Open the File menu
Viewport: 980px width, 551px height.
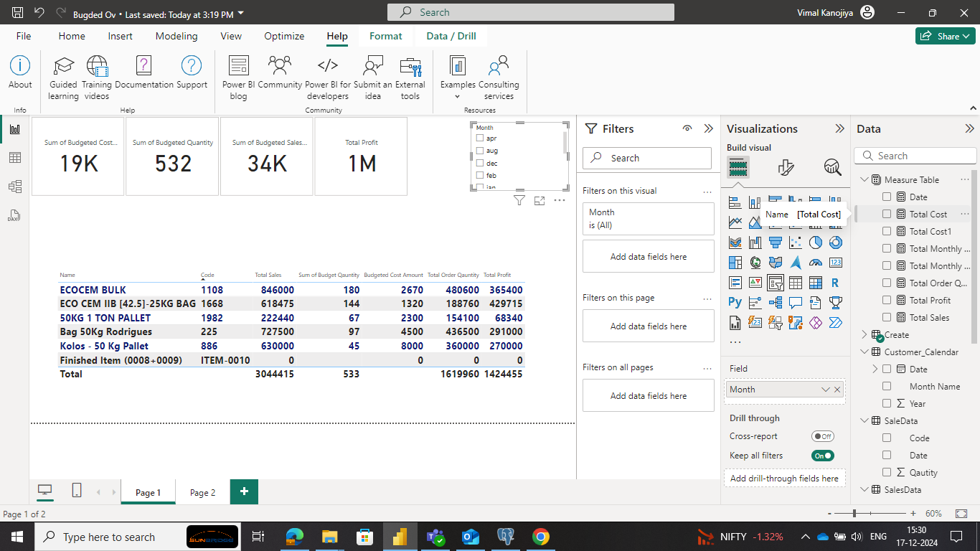pyautogui.click(x=24, y=36)
